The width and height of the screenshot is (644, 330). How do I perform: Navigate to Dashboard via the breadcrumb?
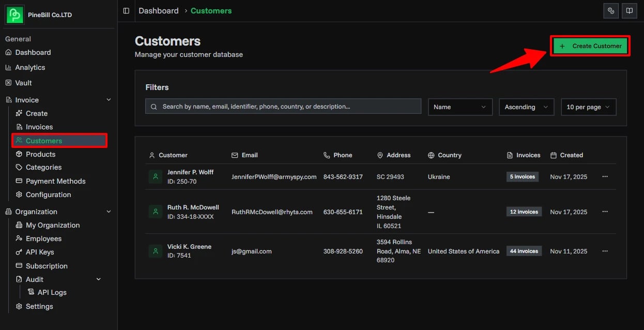158,10
